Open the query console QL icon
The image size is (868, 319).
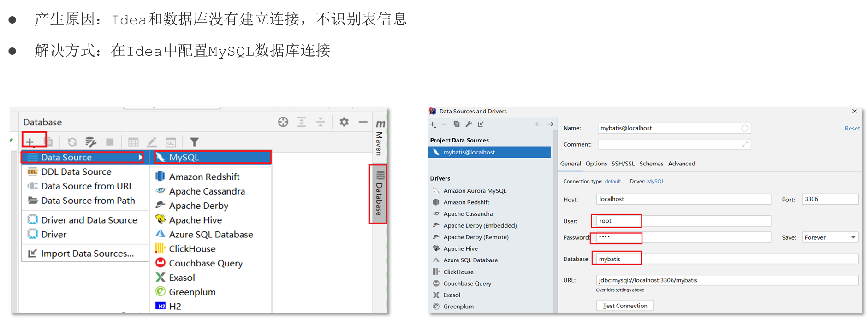pos(171,142)
